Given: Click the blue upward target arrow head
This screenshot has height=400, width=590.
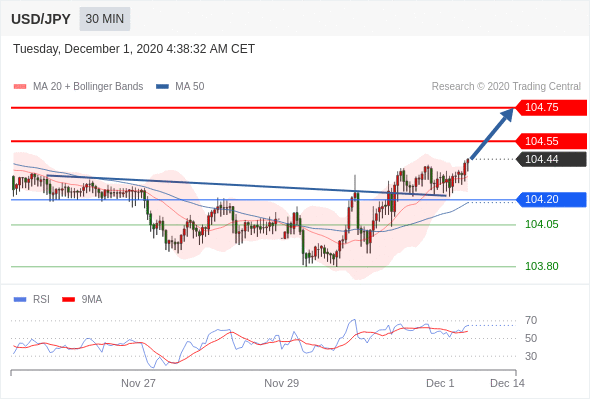Looking at the screenshot, I should pyautogui.click(x=507, y=114).
